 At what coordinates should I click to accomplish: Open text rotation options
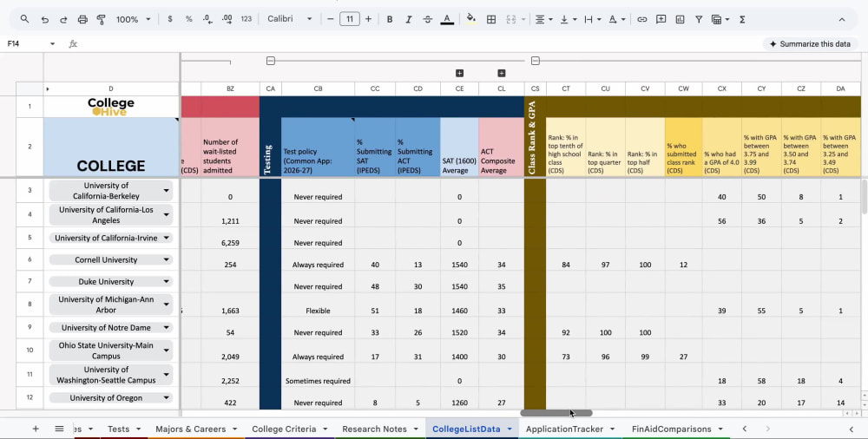[x=616, y=19]
